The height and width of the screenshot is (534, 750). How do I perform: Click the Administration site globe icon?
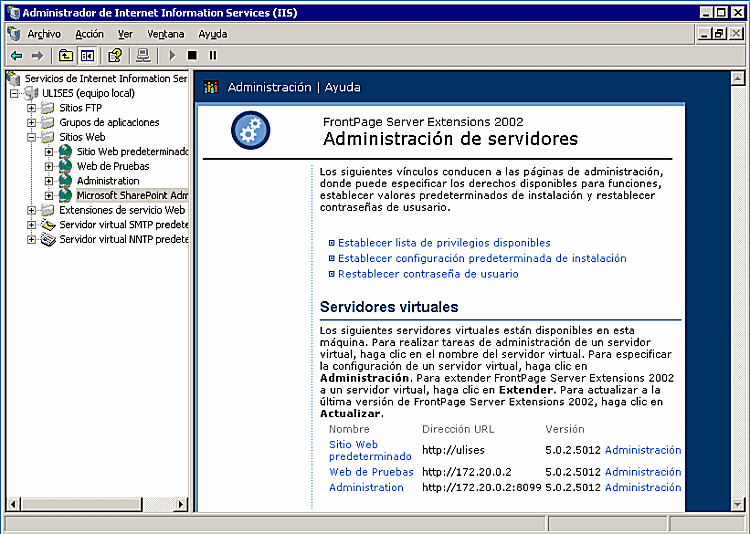pos(65,181)
